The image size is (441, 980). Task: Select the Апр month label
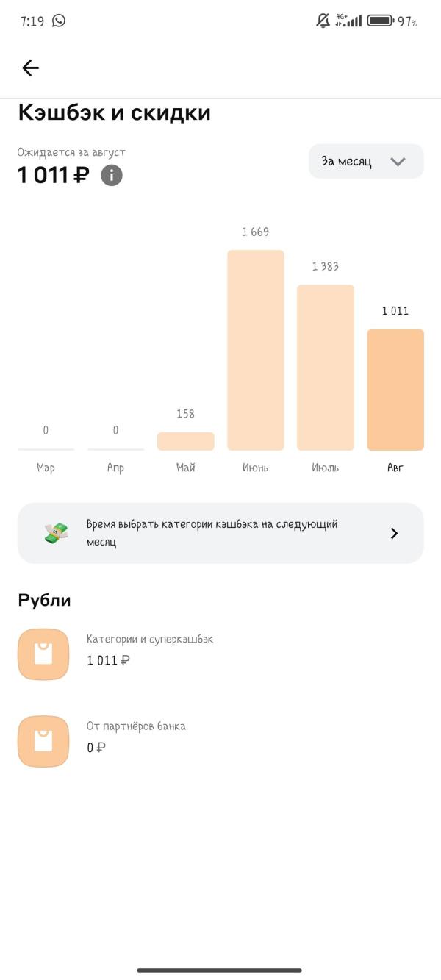point(115,468)
